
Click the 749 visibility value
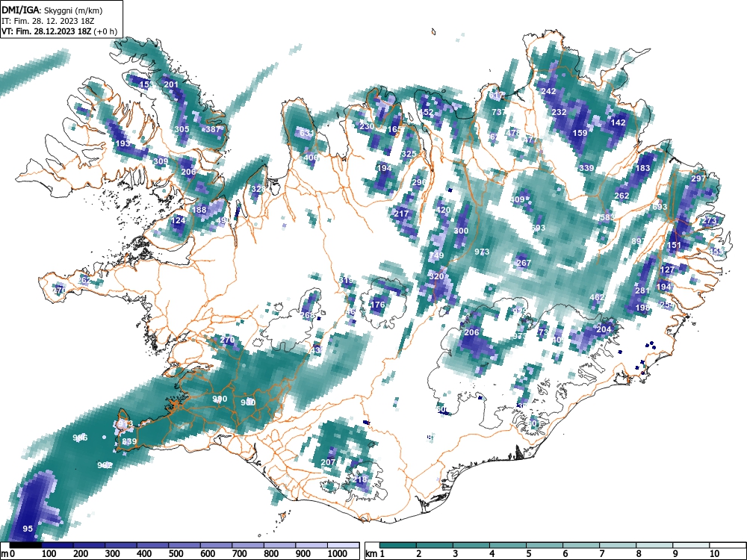click(x=436, y=255)
